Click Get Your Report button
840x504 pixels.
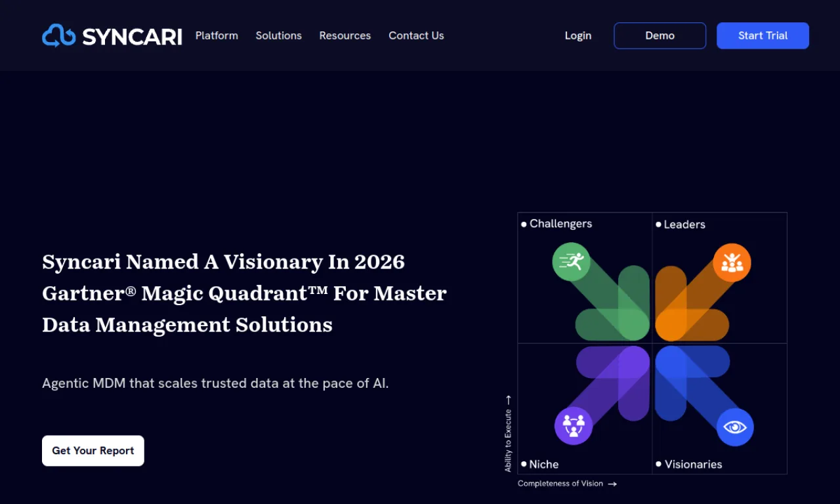[93, 451]
